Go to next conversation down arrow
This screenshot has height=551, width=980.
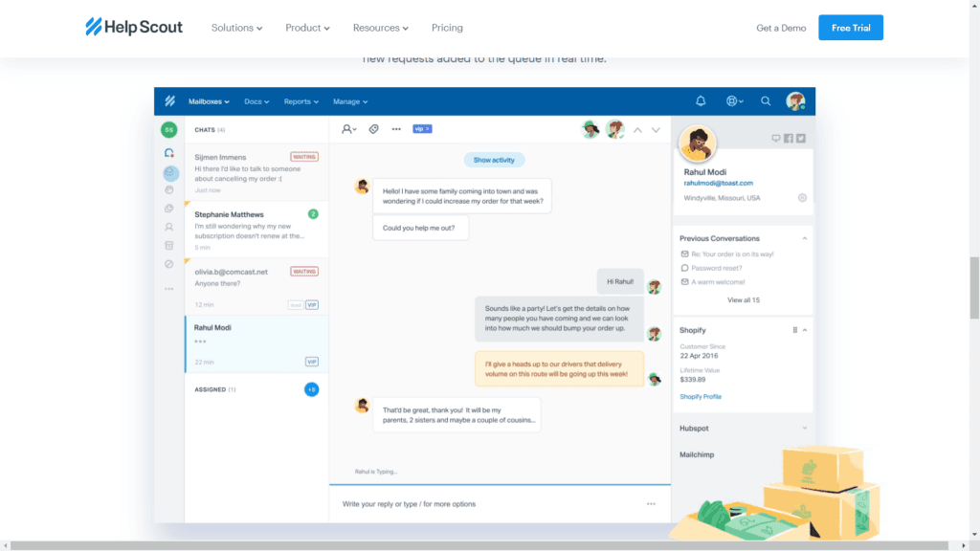[656, 130]
